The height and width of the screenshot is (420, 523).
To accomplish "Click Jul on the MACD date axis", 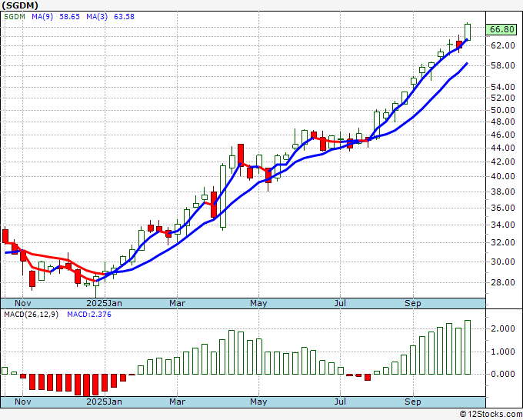I will pyautogui.click(x=340, y=402).
